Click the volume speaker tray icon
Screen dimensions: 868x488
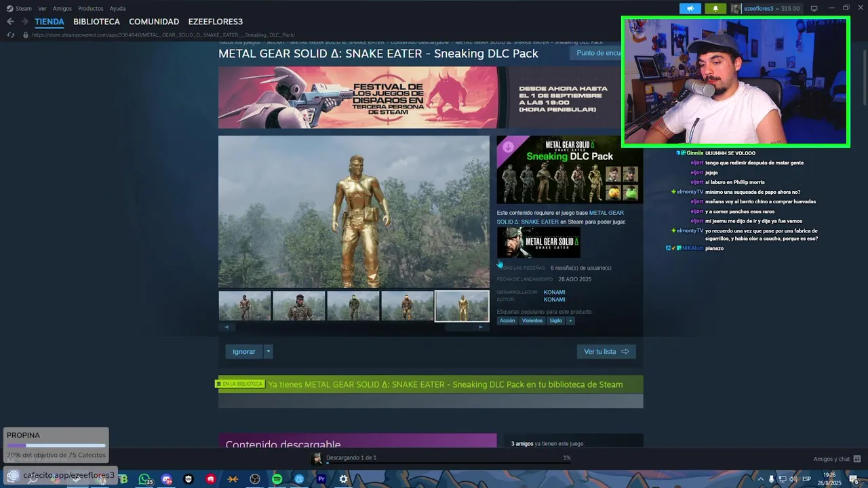pos(793,479)
